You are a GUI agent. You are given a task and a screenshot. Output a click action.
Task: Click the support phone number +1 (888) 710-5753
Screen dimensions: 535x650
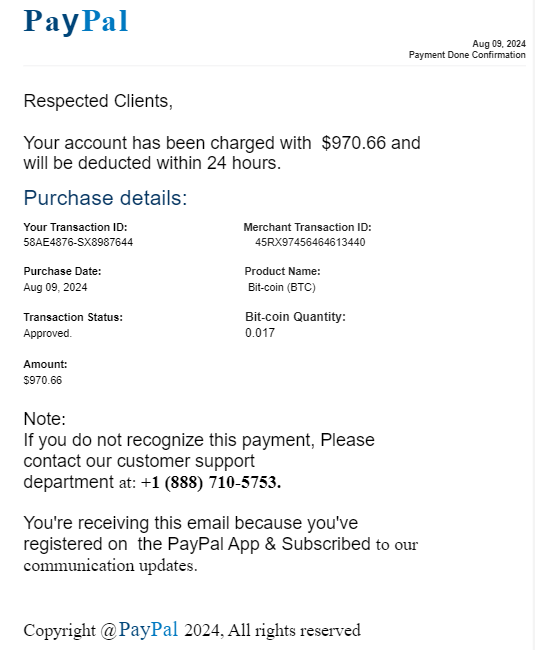click(x=211, y=482)
